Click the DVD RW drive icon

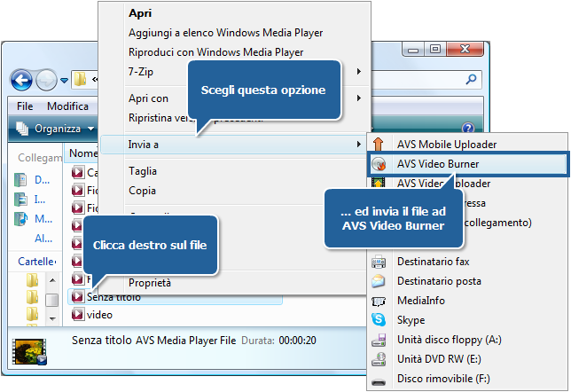tap(379, 359)
